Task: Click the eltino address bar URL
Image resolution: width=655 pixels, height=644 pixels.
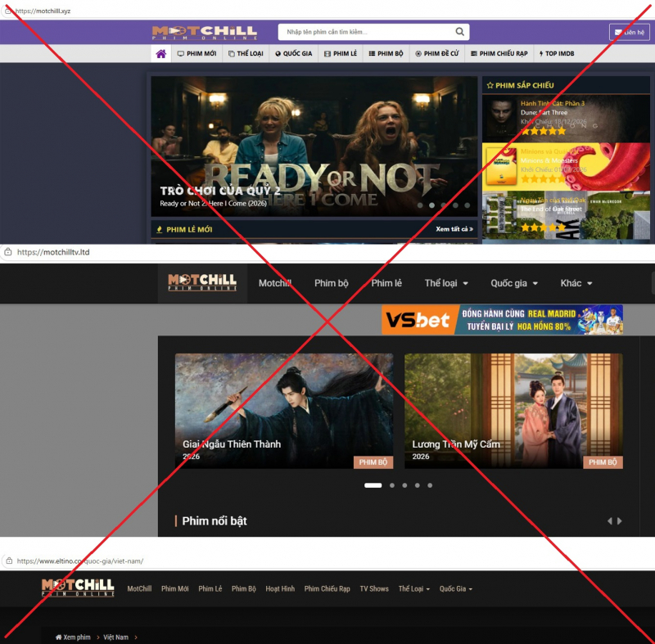Action: point(80,561)
